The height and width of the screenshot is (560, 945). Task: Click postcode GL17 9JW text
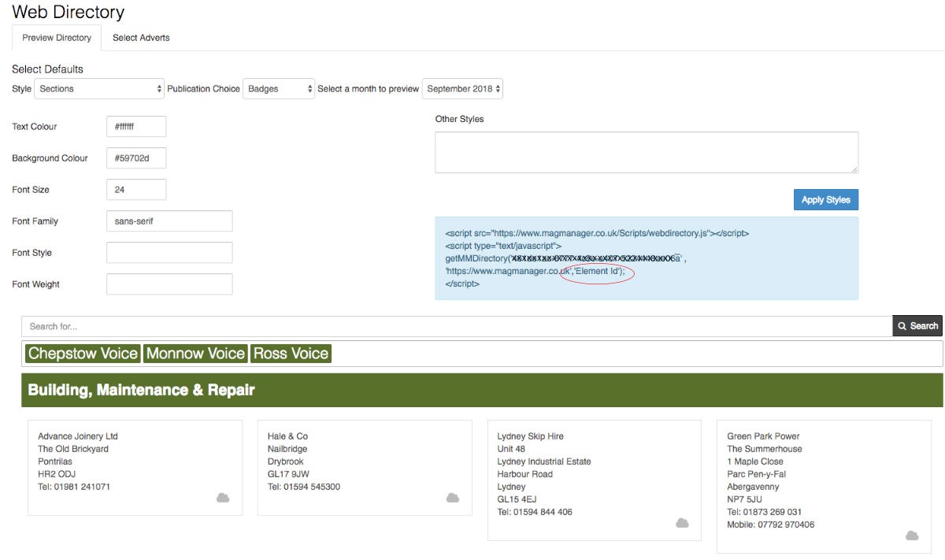click(x=288, y=474)
